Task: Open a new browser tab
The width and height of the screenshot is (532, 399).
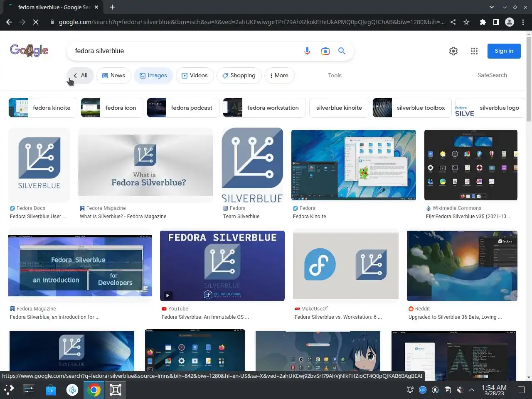Action: pos(112,7)
